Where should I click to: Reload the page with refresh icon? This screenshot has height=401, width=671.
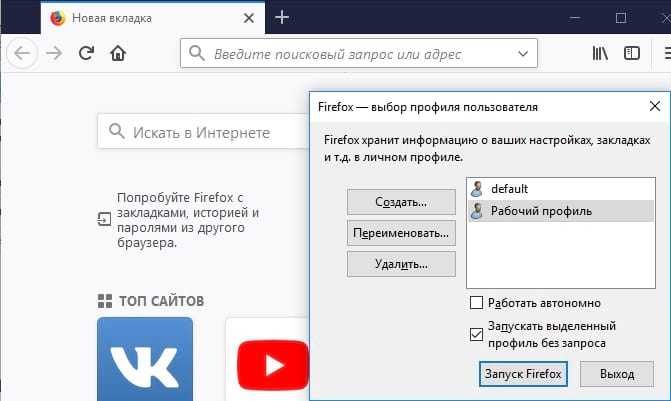click(86, 53)
